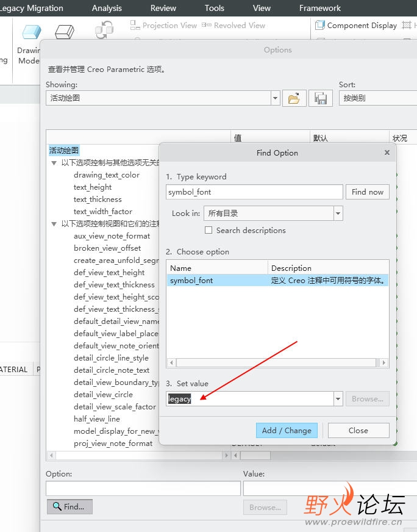
Task: Click the 值 column header
Action: coord(270,138)
